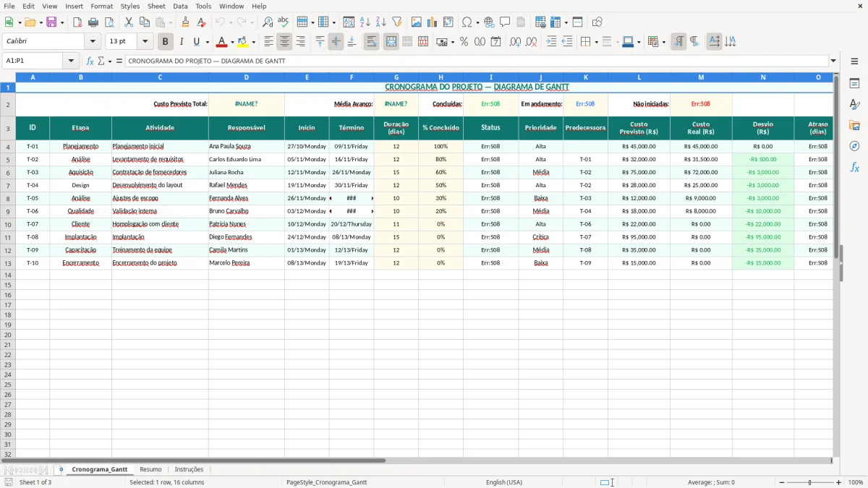The image size is (868, 488).
Task: Toggle vertical center alignment
Action: 336,42
